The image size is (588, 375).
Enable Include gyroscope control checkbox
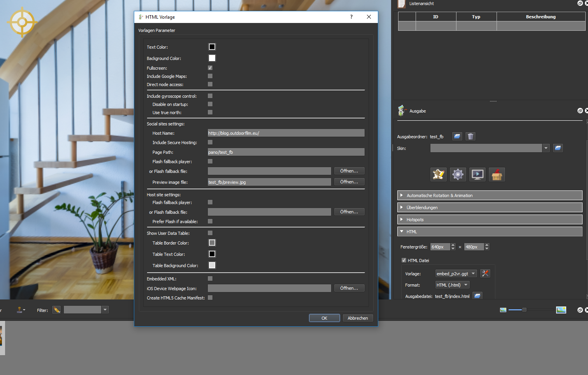coord(210,96)
